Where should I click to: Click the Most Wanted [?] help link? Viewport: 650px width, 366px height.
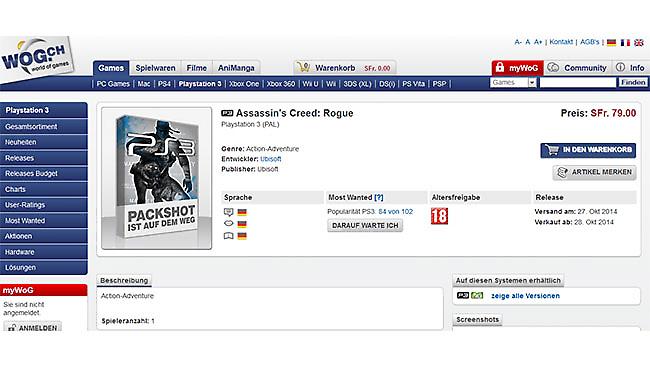tap(378, 198)
